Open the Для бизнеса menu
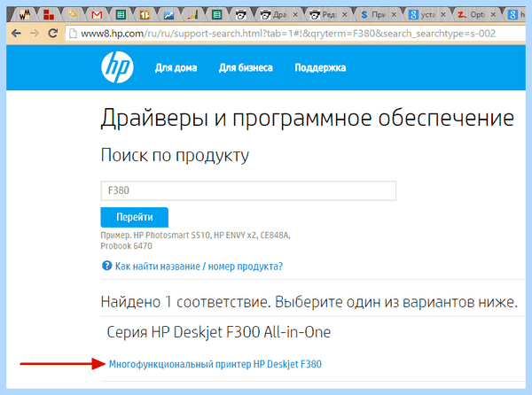This screenshot has height=395, width=532. pyautogui.click(x=246, y=68)
